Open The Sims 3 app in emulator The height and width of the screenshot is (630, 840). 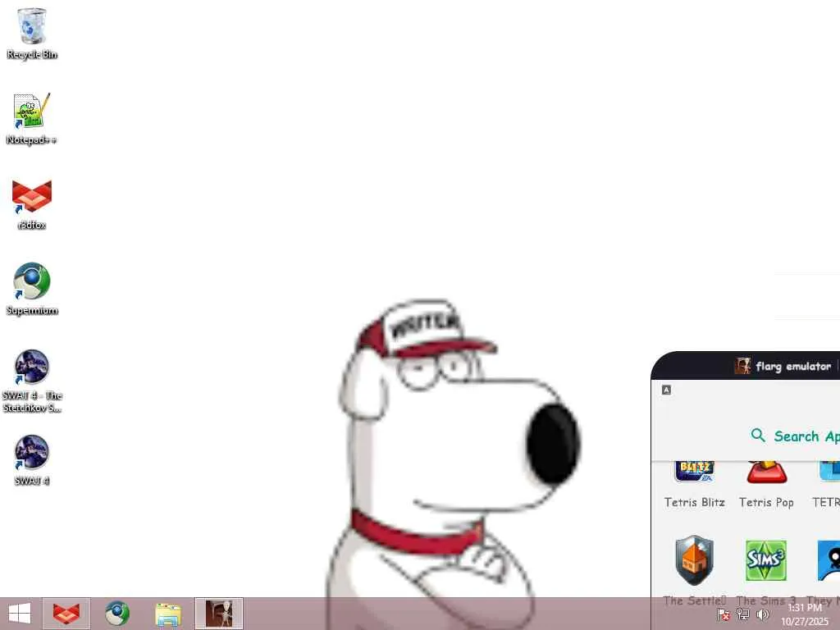766,560
